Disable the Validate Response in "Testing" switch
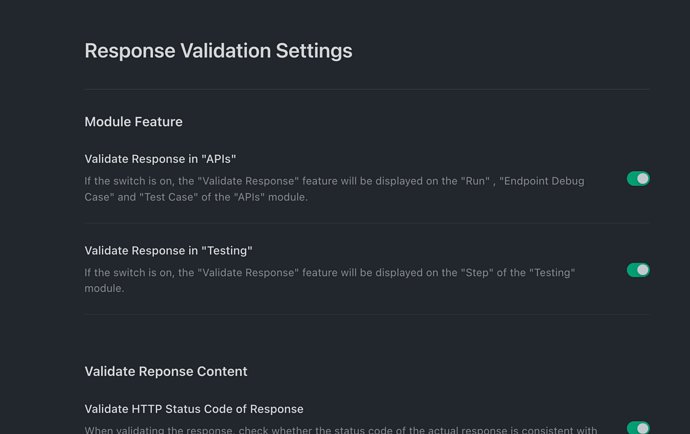 [x=638, y=270]
